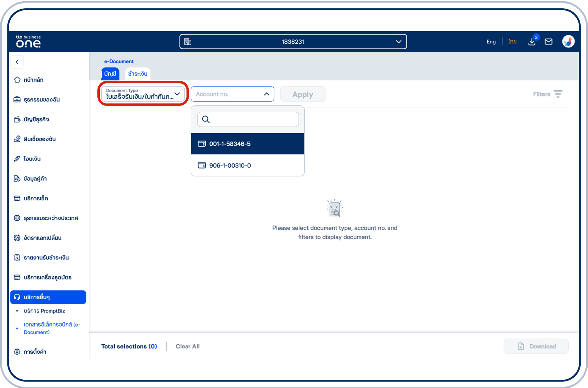Screen dimensions: 588x388
Task: Expand the company selector showing 1838231
Action: [399, 41]
